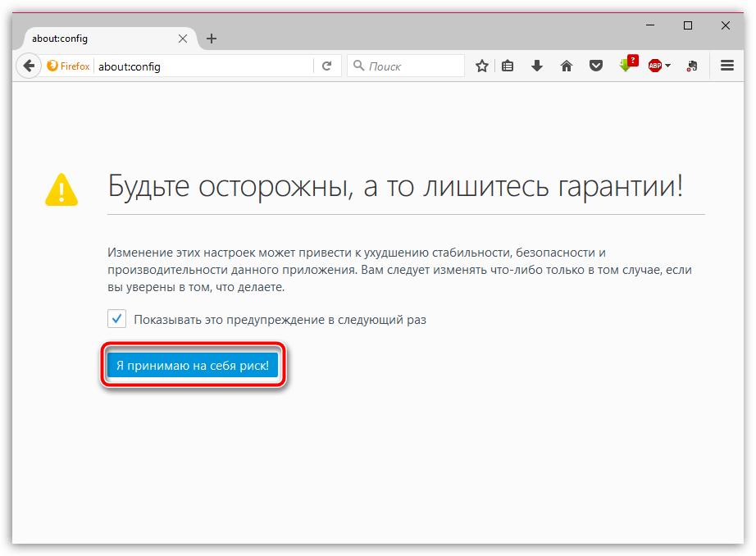Open a new tab with plus button
756x556 pixels.
click(212, 39)
